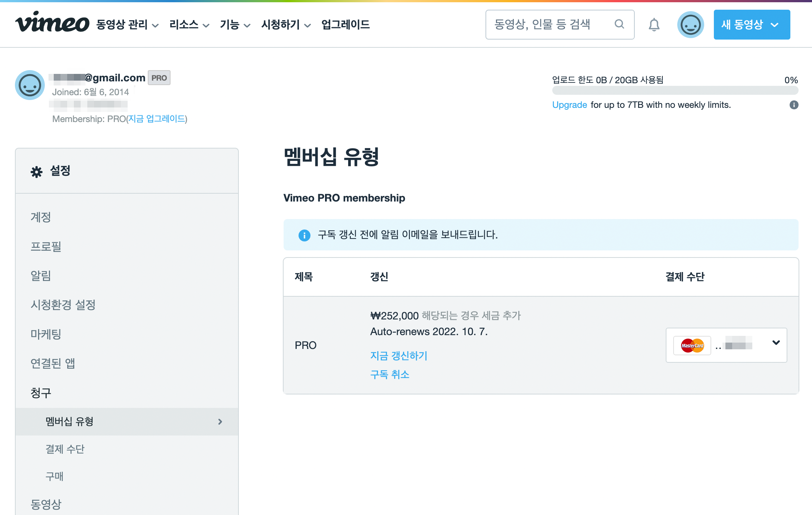
Task: Select 결제 수단 in the sidebar
Action: click(65, 449)
